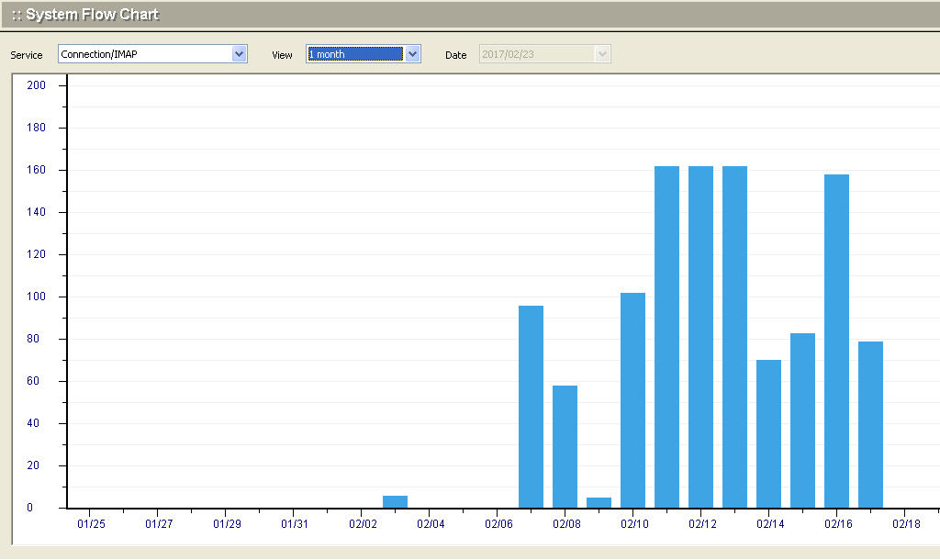The image size is (940, 560).
Task: Select the highlighted '1 month' view field
Action: (354, 54)
